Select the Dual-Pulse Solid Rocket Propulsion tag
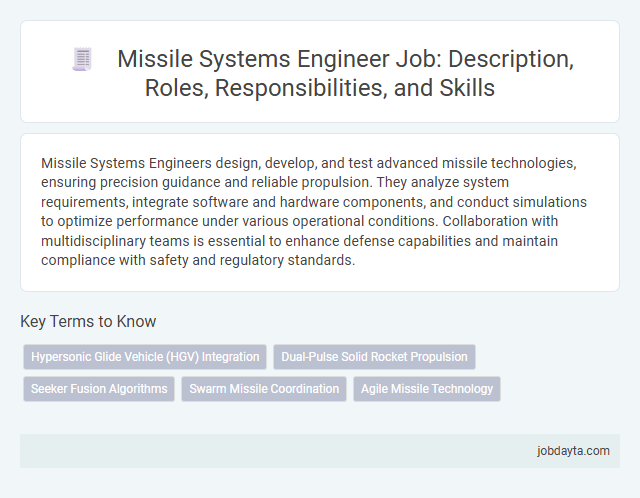 [374, 357]
